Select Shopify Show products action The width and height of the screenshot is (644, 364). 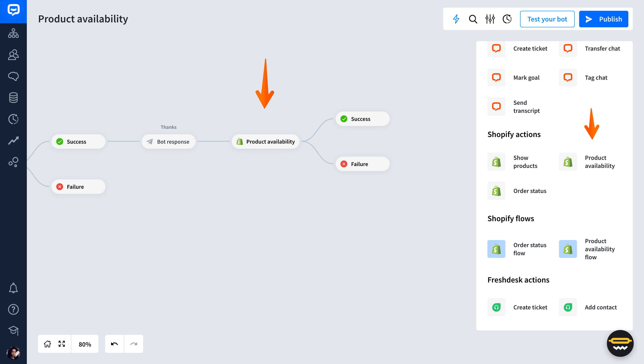coord(512,162)
